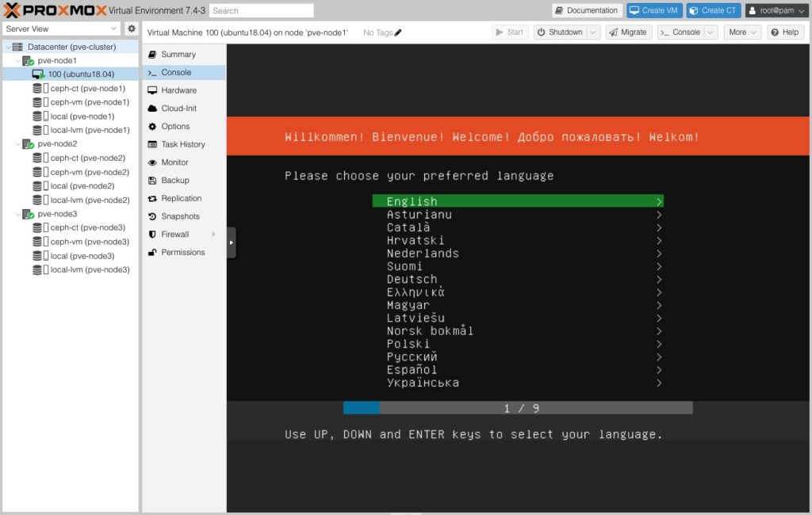Open the Task History tab
The image size is (812, 515).
tap(184, 144)
